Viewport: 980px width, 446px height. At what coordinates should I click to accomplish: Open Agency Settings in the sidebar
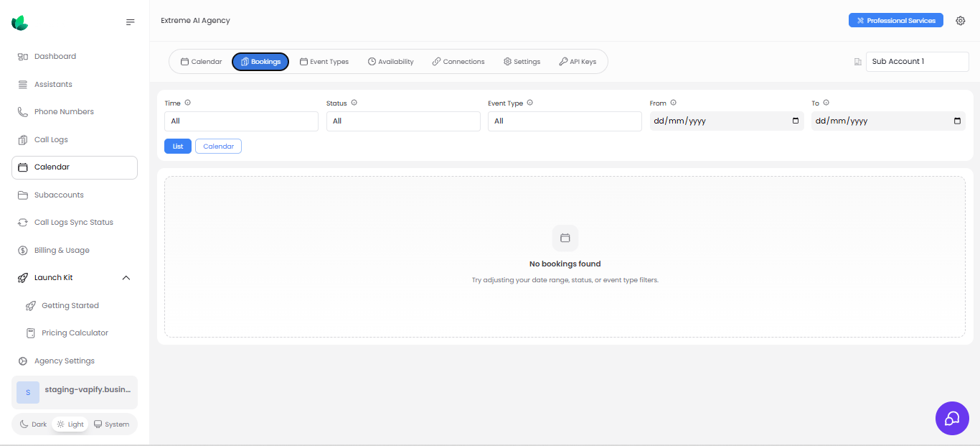[x=75, y=361]
